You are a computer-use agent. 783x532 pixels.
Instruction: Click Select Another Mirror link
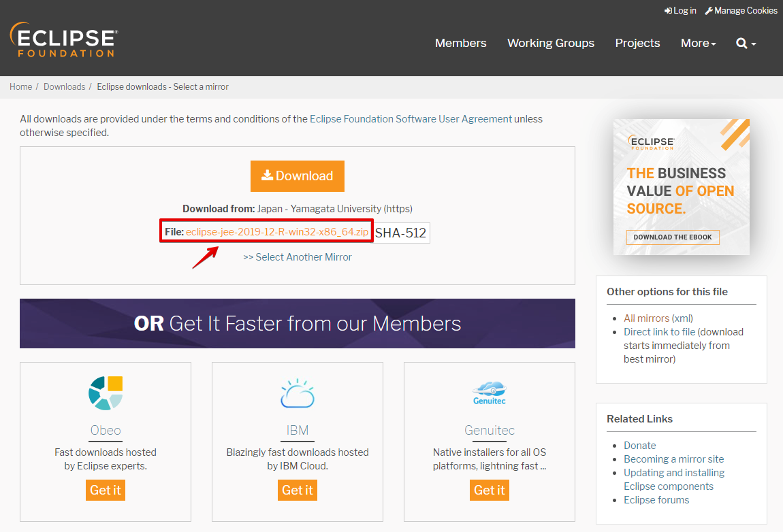click(x=298, y=257)
